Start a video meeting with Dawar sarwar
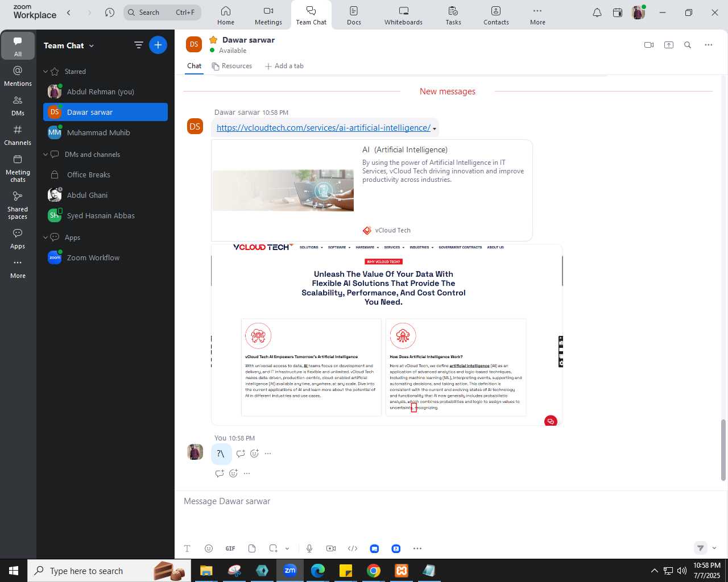 [x=649, y=45]
